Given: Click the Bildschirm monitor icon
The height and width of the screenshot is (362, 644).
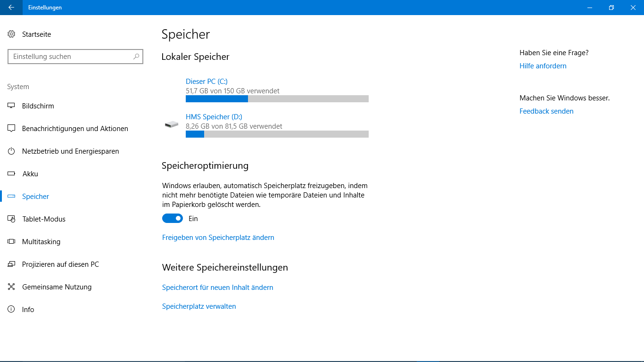Looking at the screenshot, I should [x=11, y=106].
